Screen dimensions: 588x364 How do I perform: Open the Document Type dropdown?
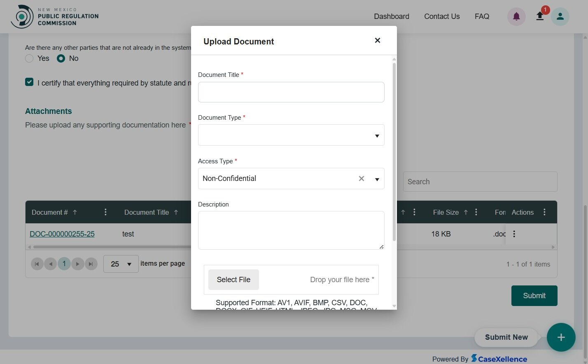click(376, 135)
